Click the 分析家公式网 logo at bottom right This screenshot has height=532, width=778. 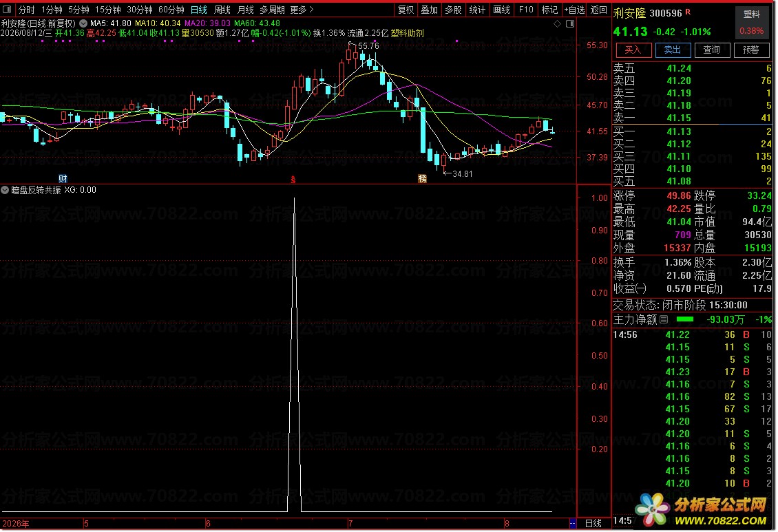click(x=701, y=510)
